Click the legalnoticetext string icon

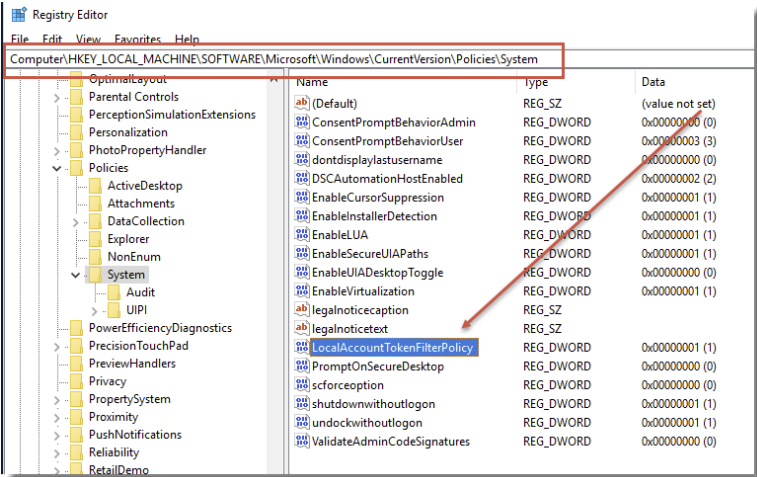(302, 328)
